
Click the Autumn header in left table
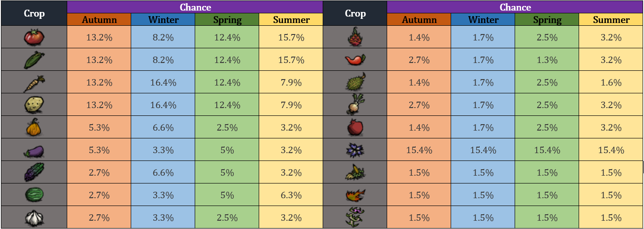click(x=99, y=20)
